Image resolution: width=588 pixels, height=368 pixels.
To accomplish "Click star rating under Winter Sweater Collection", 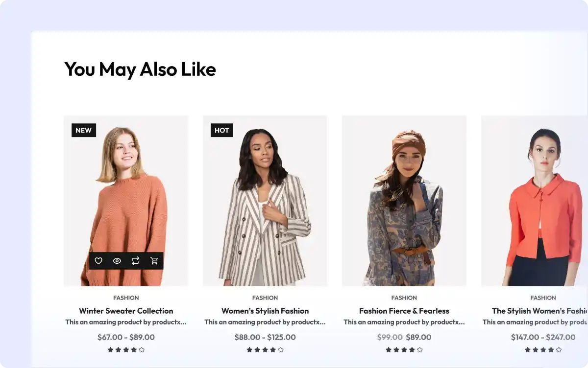I will tap(126, 349).
